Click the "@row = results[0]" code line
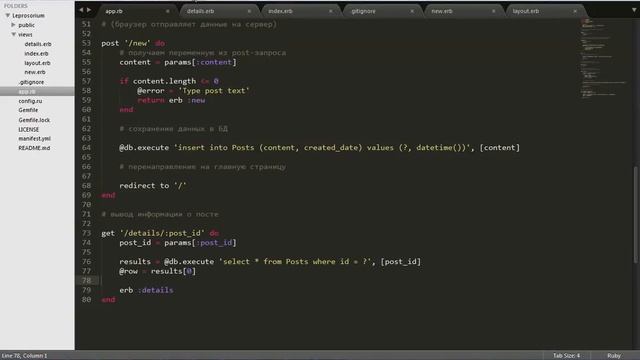Screen dimensions: 640x360 tap(158, 271)
